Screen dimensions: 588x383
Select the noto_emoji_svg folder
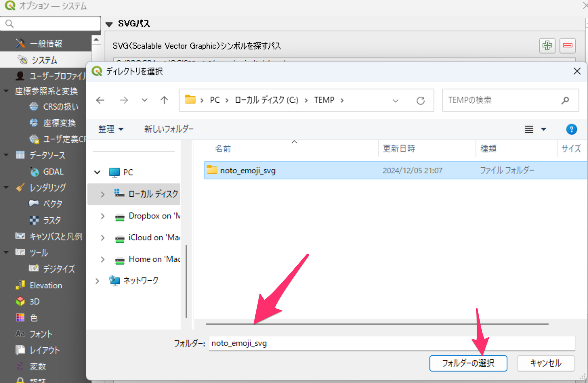point(395,170)
